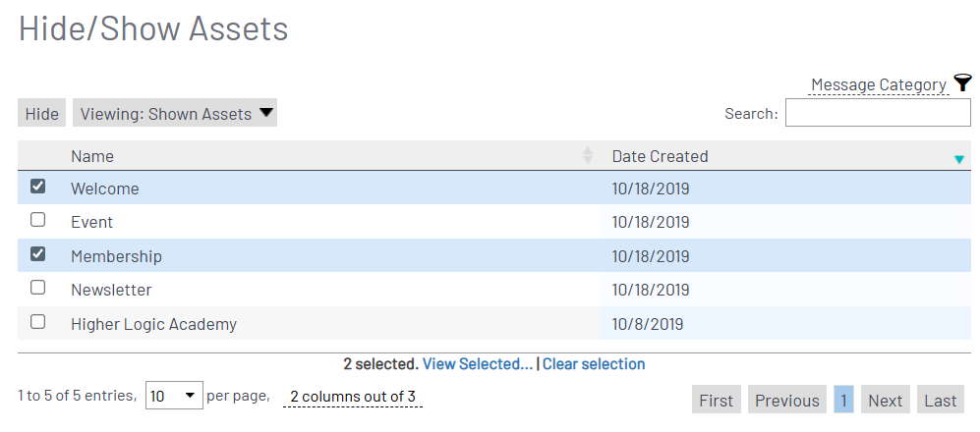Image resolution: width=980 pixels, height=432 pixels.
Task: Open the Message Category filter label
Action: [878, 85]
